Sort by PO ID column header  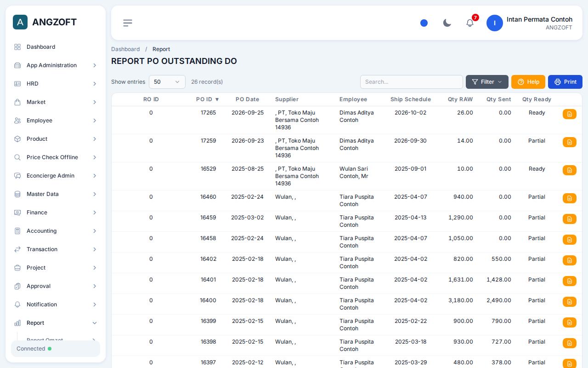pyautogui.click(x=208, y=99)
